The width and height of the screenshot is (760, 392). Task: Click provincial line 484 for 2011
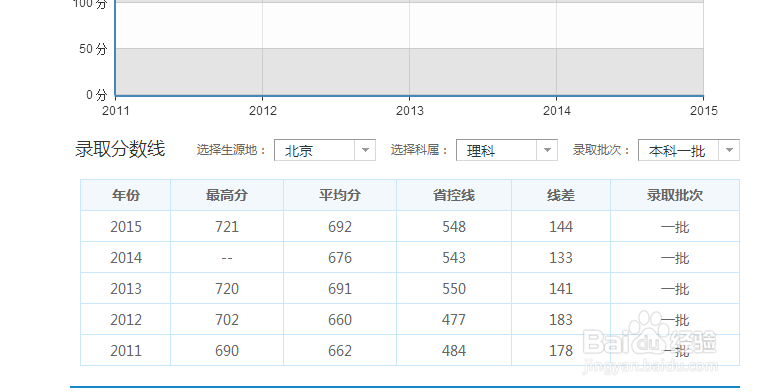(454, 350)
